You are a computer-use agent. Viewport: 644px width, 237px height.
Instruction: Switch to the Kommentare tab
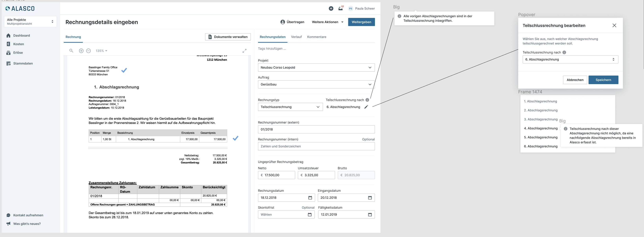click(x=317, y=37)
